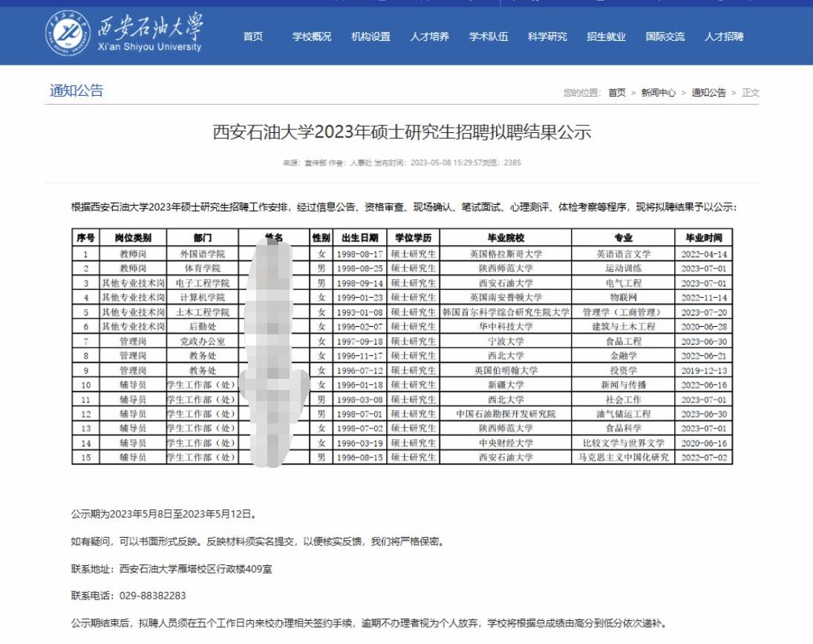Click the 英语语言文学 major cell
813x644 pixels.
pos(623,254)
